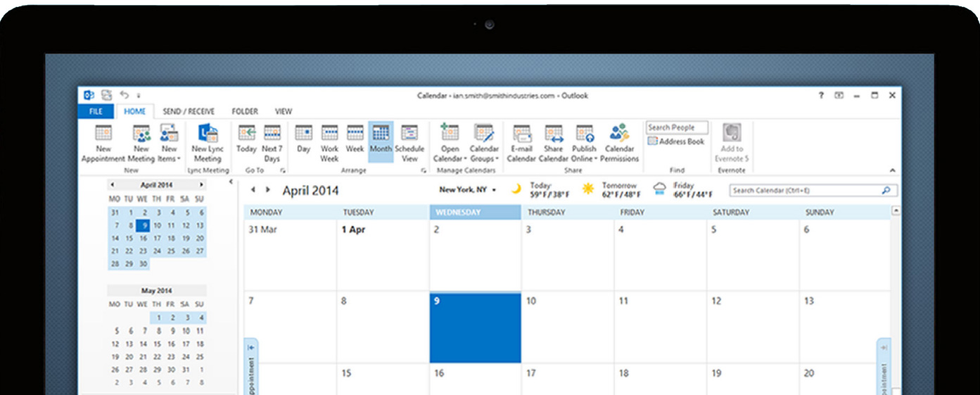Click the SATURDAY column header
This screenshot has height=395, width=980.
(x=753, y=212)
